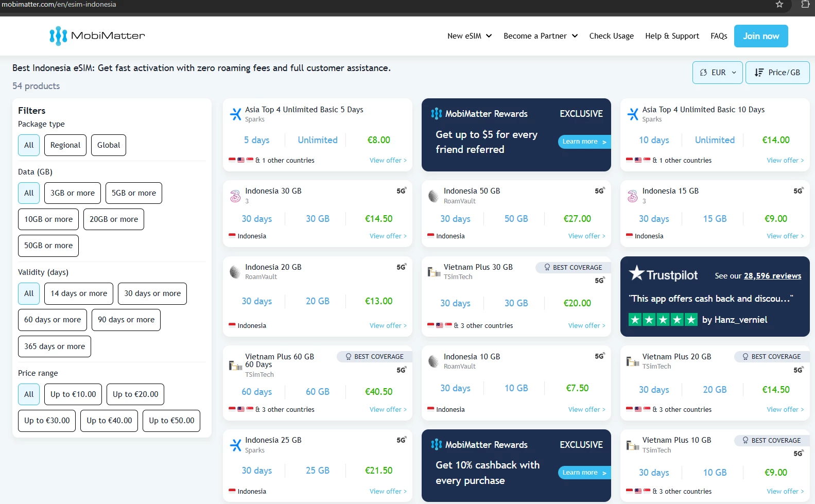The width and height of the screenshot is (815, 504).
Task: Click the Trustpilot five-star rating
Action: click(x=663, y=320)
